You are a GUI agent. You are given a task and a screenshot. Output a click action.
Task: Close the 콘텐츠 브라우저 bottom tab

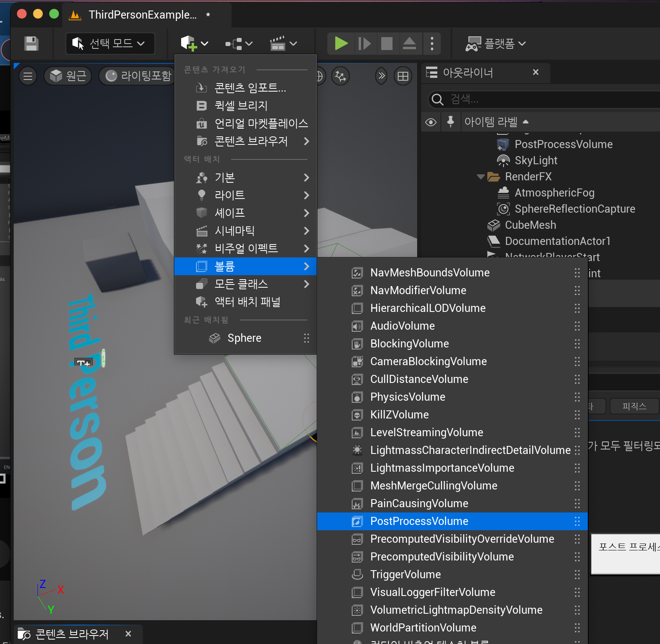click(128, 634)
